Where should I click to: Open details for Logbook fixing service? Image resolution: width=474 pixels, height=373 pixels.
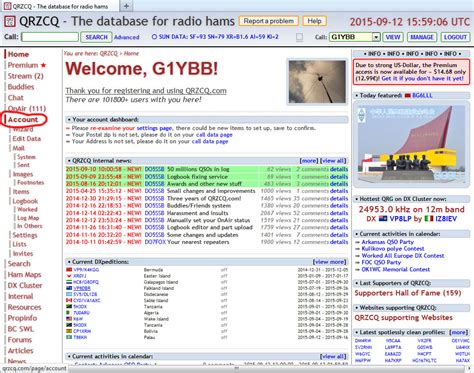[339, 177]
